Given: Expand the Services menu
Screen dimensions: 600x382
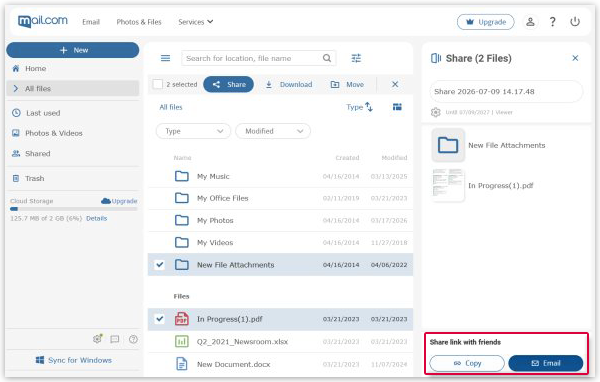Looking at the screenshot, I should point(196,22).
